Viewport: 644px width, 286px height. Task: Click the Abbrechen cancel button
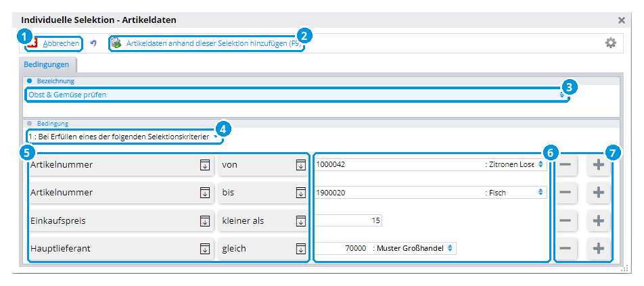[x=54, y=43]
